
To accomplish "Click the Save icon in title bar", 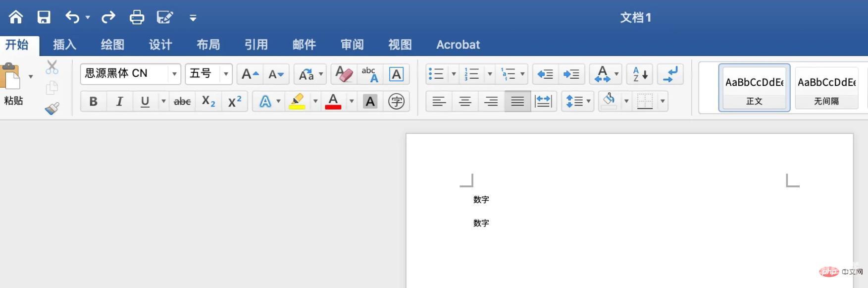I will (44, 17).
